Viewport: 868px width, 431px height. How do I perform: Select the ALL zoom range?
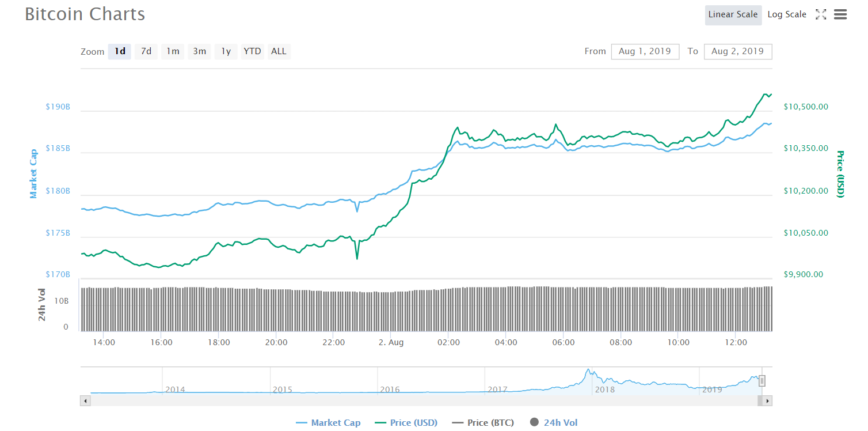[x=279, y=51]
